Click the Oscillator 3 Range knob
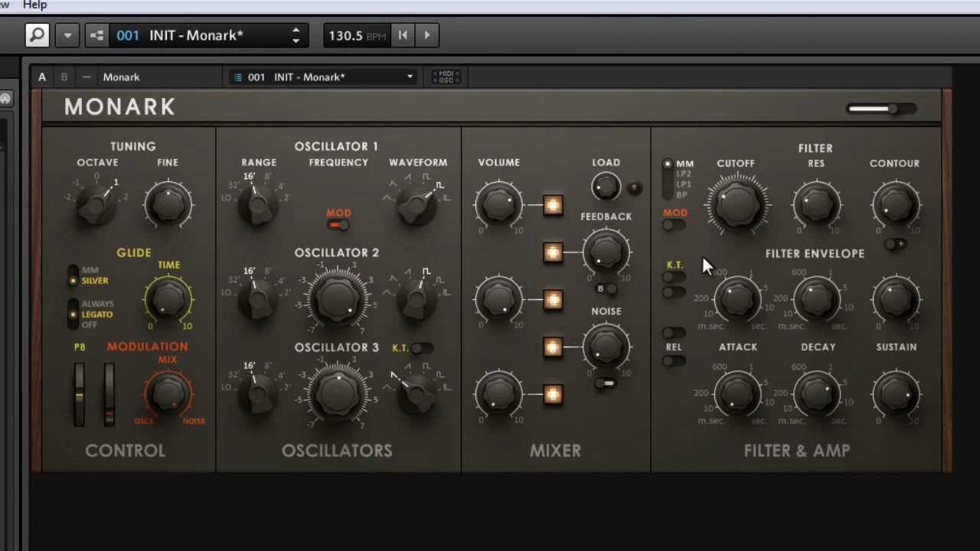The image size is (980, 551). point(258,393)
